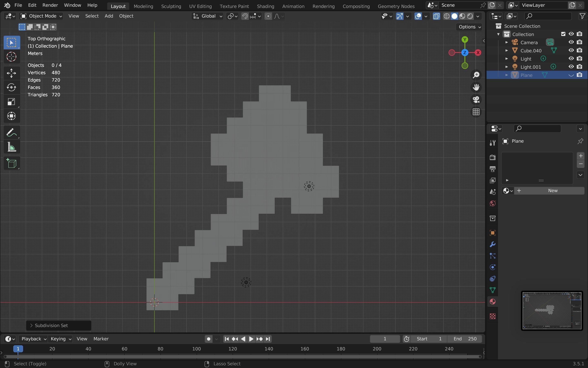Switch to the Shading workspace tab
This screenshot has width=588, height=368.
pyautogui.click(x=265, y=6)
